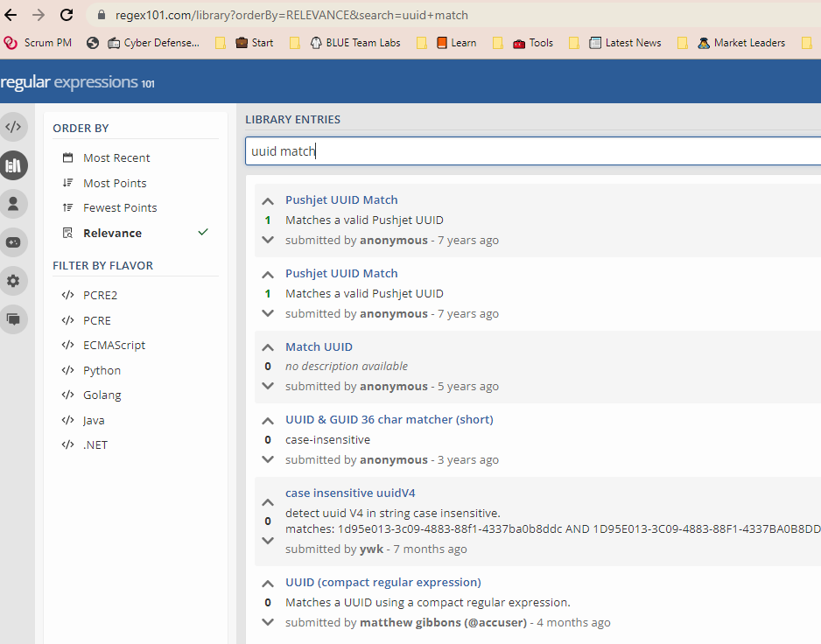Downvote the first Pushjet UUID Match entry

click(x=268, y=240)
